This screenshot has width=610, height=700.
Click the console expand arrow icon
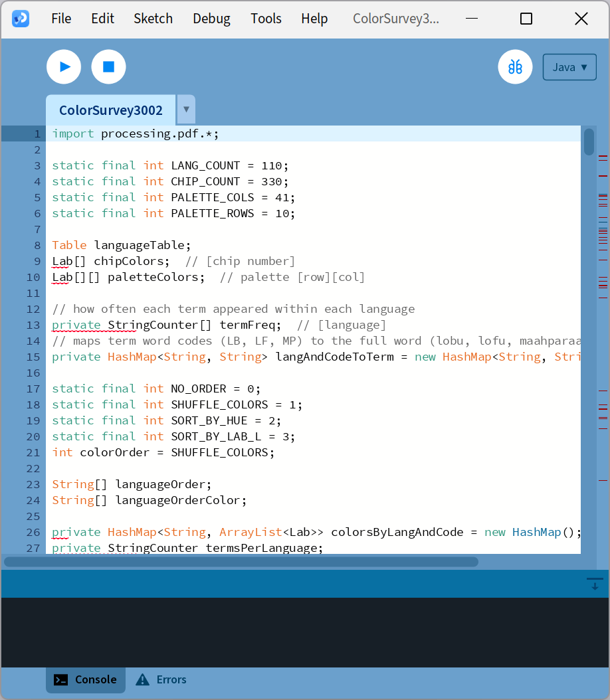[594, 584]
